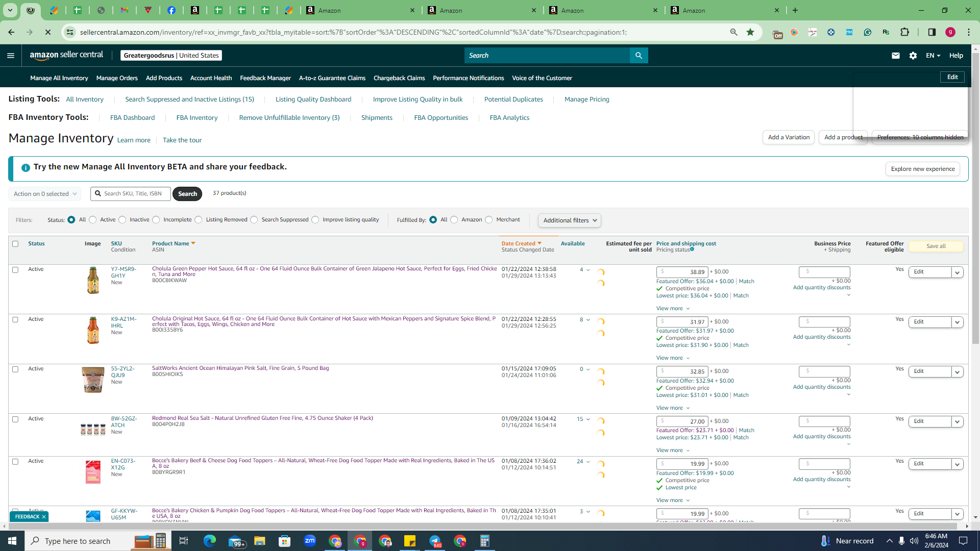This screenshot has width=980, height=551.
Task: Expand View more for Cholula Original Hot Sauce
Action: pyautogui.click(x=673, y=358)
